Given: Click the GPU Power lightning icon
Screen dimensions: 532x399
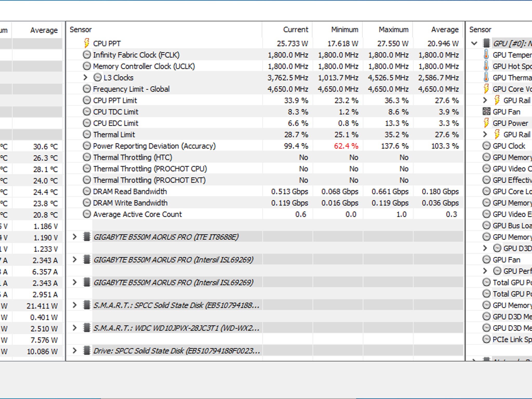Looking at the screenshot, I should (486, 123).
